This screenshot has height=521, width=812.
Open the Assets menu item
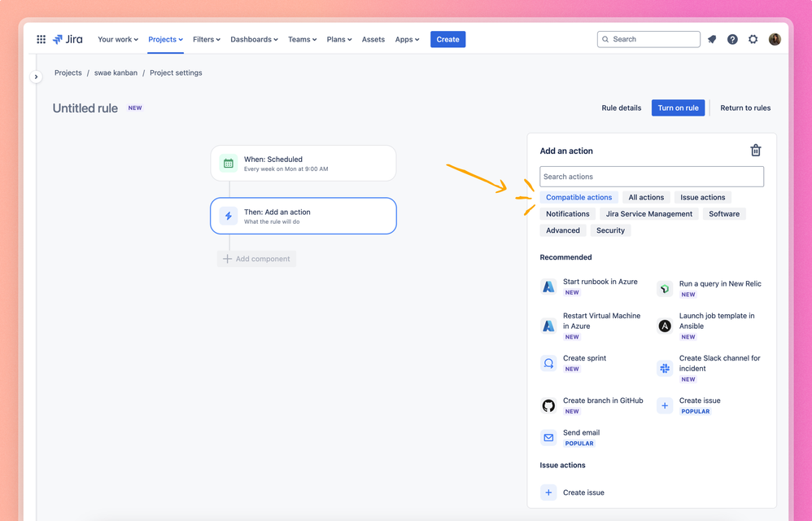tap(373, 39)
